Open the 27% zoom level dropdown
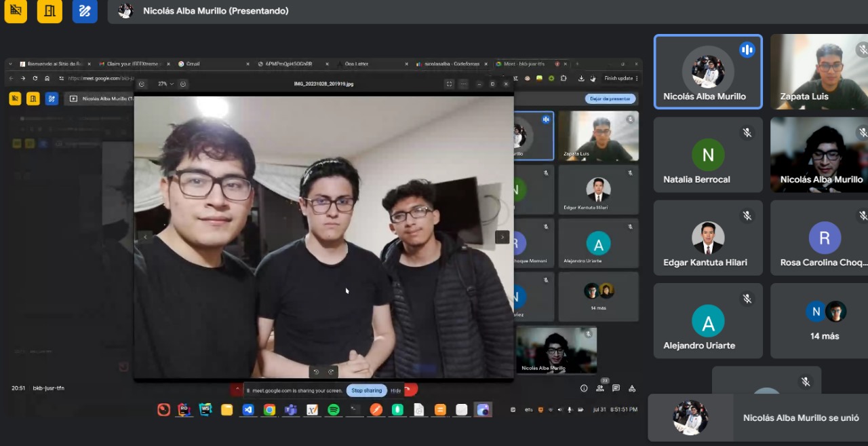This screenshot has height=446, width=868. click(166, 84)
